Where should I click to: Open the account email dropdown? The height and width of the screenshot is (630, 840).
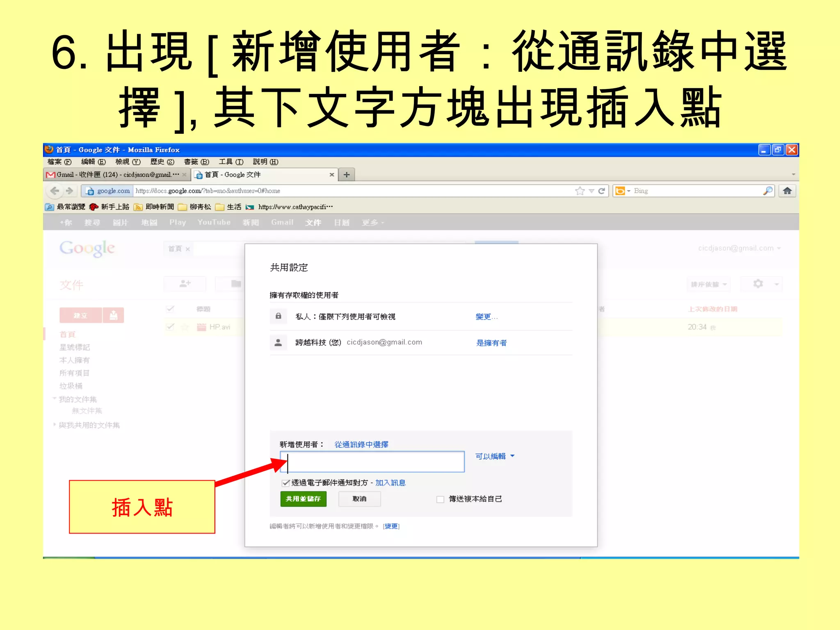[740, 248]
